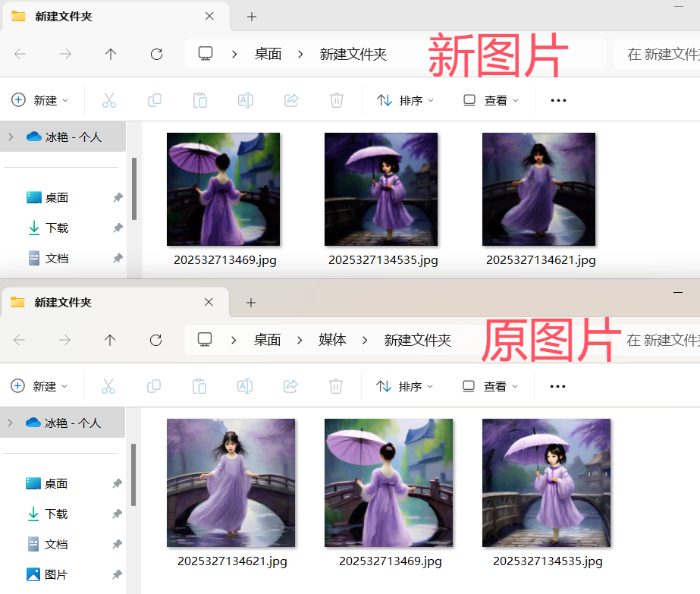700x594 pixels.
Task: Click the rename icon in the bottom window toolbar
Action: point(245,386)
